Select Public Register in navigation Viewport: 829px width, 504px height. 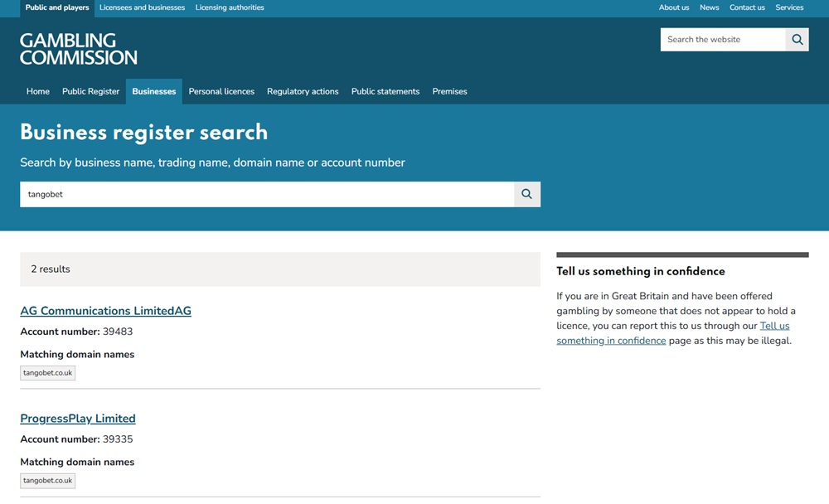[x=91, y=91]
